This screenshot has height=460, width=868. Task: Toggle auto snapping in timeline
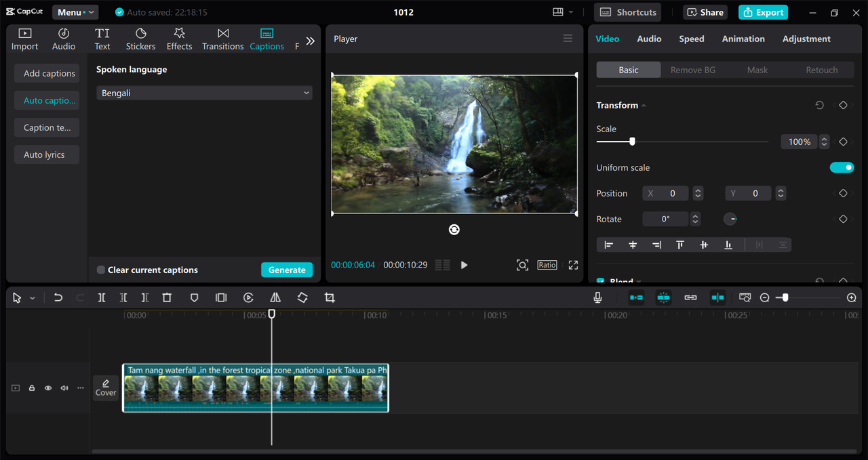(x=663, y=297)
